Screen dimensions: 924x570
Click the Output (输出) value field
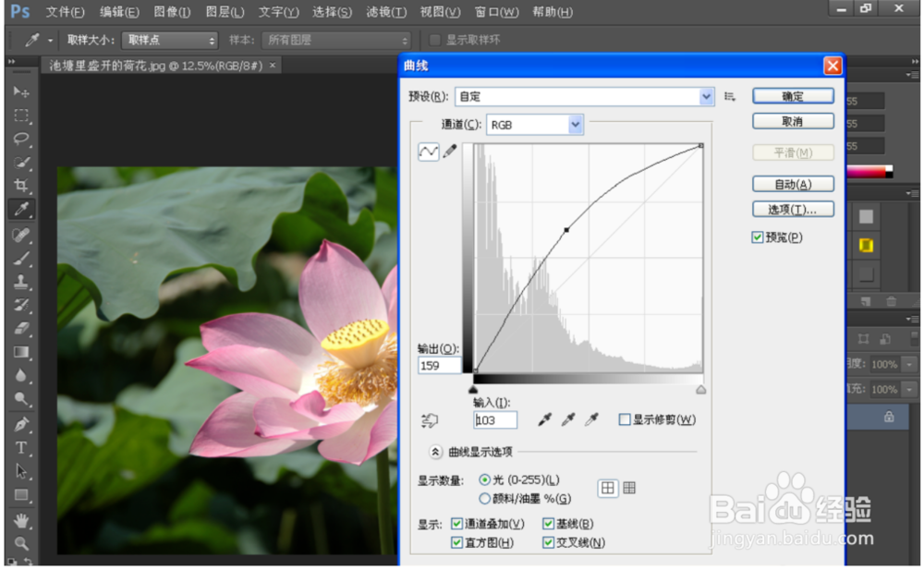coord(439,366)
